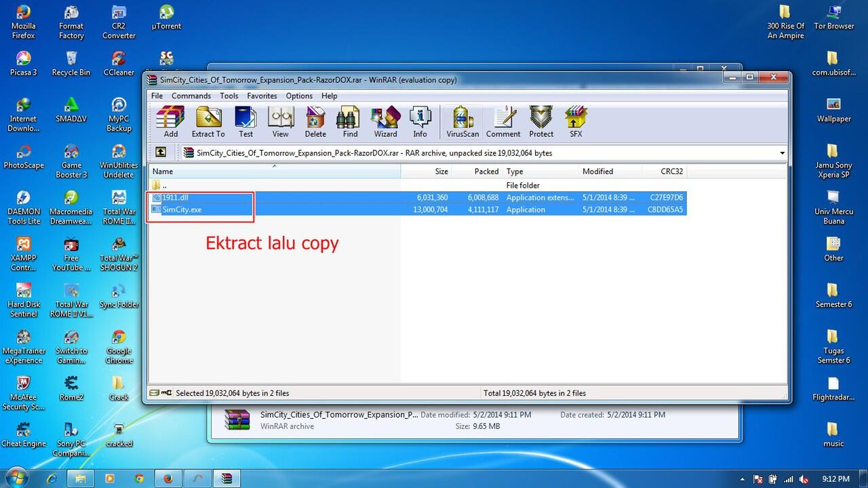Click the Tor Browser desktop icon
Screen dimensions: 868x488
point(833,18)
